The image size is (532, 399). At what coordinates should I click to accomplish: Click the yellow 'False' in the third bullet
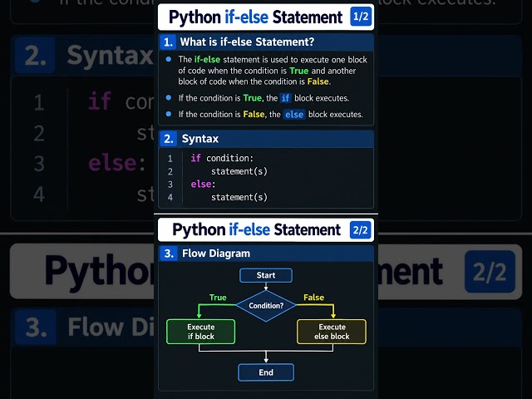[254, 115]
